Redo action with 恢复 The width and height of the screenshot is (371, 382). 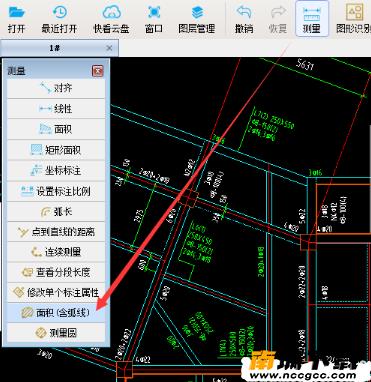tap(277, 18)
